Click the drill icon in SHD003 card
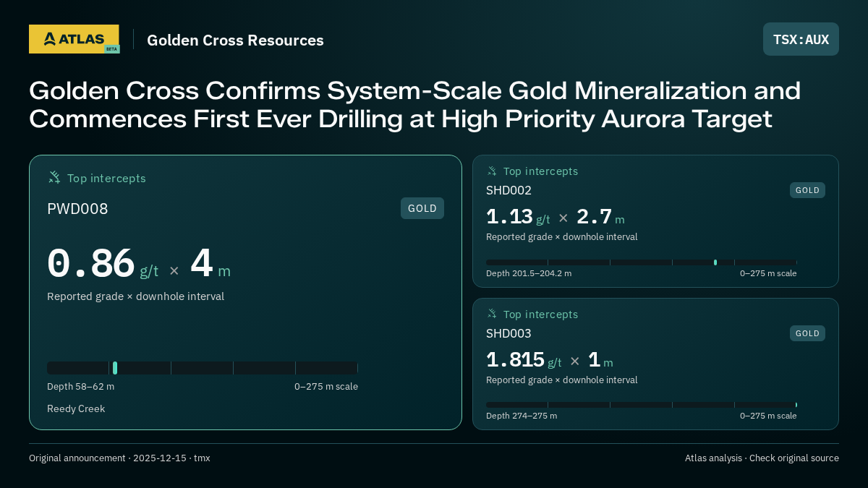Screen dimensions: 868x488 tap(492, 314)
